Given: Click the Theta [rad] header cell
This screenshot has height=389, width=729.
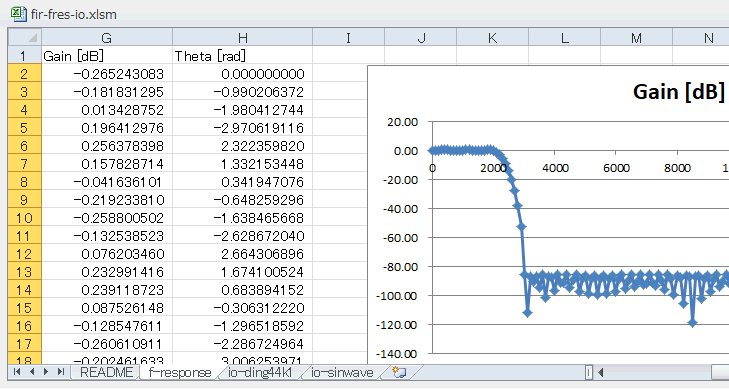Looking at the screenshot, I should (243, 56).
